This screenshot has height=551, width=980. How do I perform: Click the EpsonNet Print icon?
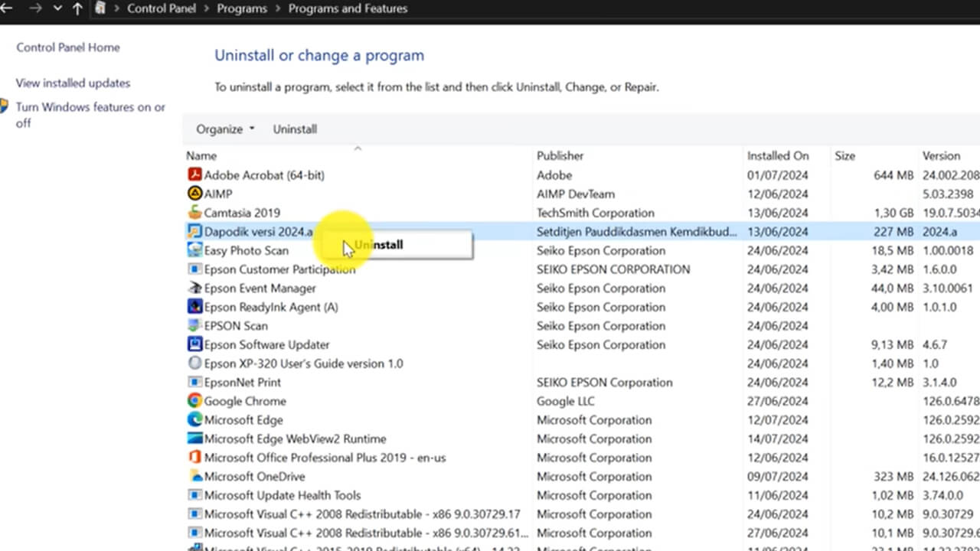(194, 382)
